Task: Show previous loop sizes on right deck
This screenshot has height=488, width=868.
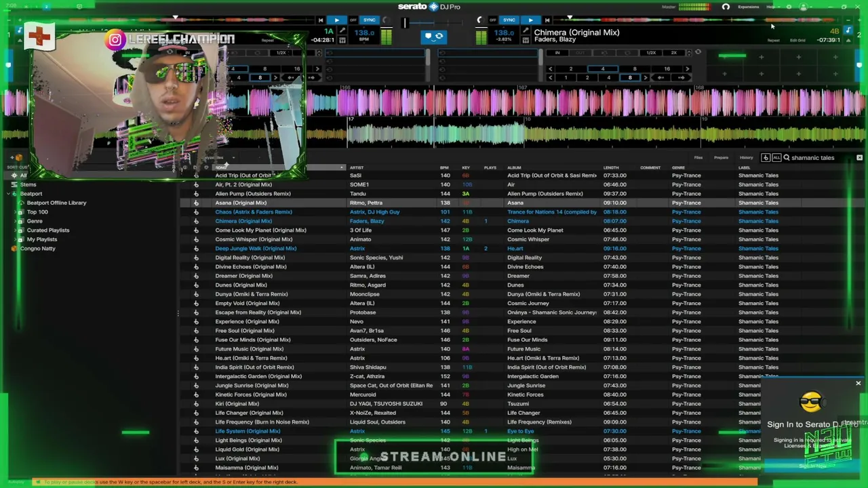Action: point(550,68)
